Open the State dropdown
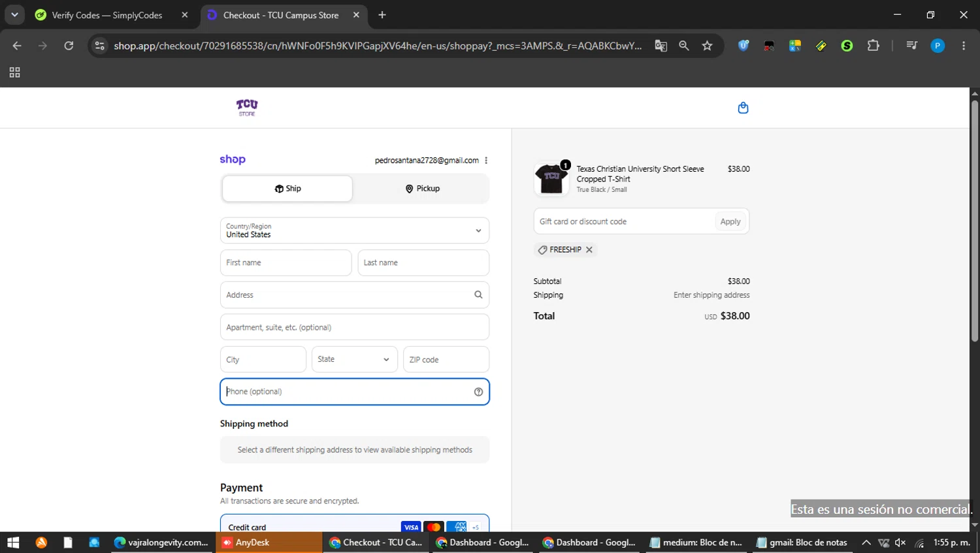980x553 pixels. (355, 359)
